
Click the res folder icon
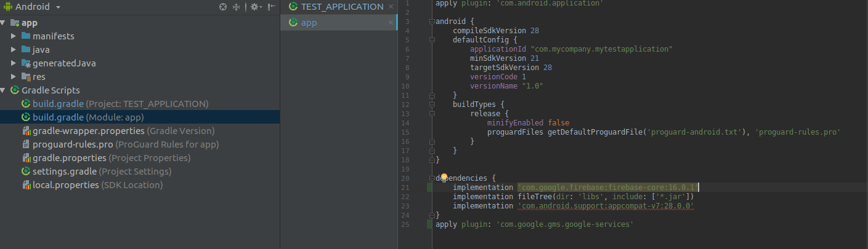pos(26,77)
